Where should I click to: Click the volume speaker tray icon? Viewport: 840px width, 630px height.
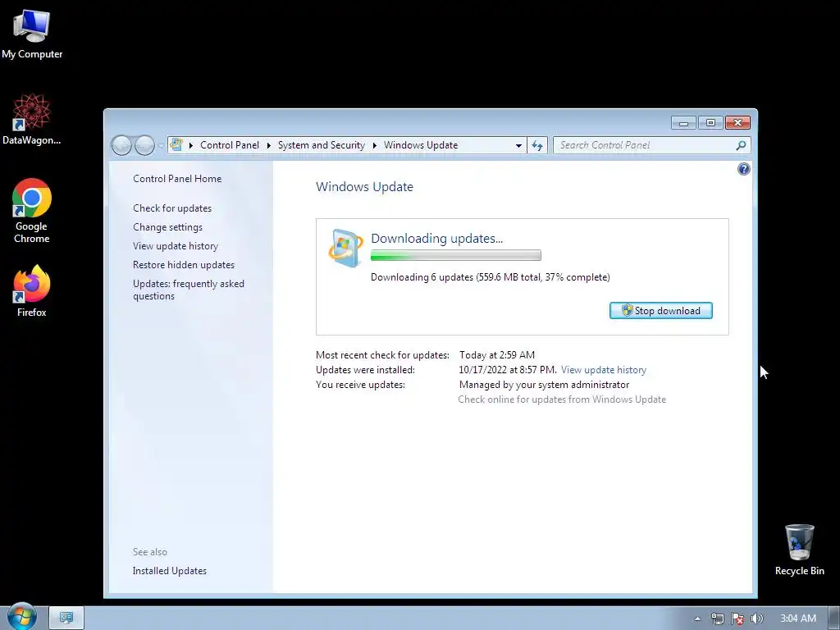click(756, 619)
